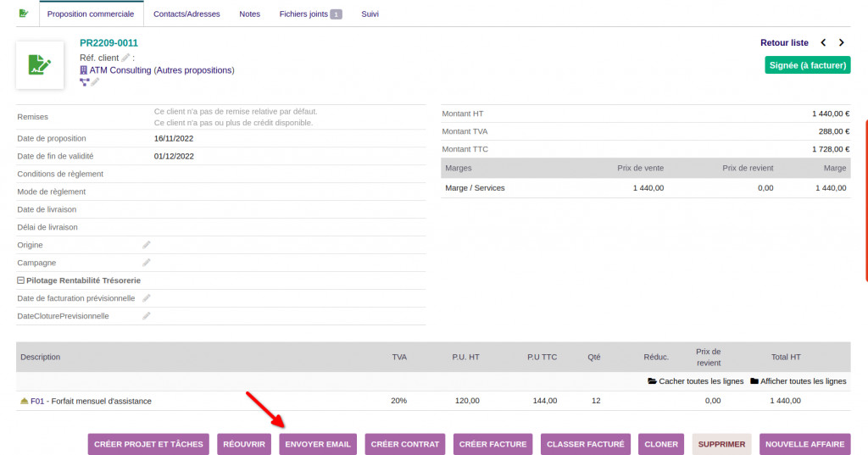Edit DateCloturePrevisionnelle via pencil icon

tap(147, 316)
